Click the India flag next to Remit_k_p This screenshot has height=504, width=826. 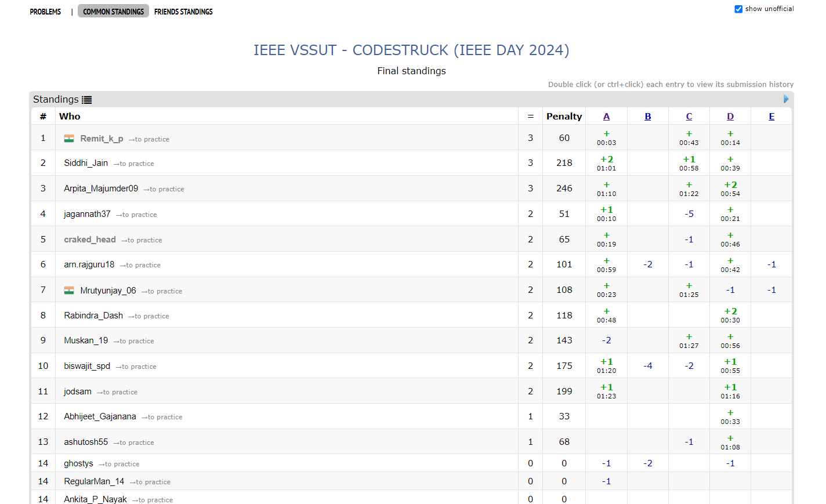click(x=69, y=139)
